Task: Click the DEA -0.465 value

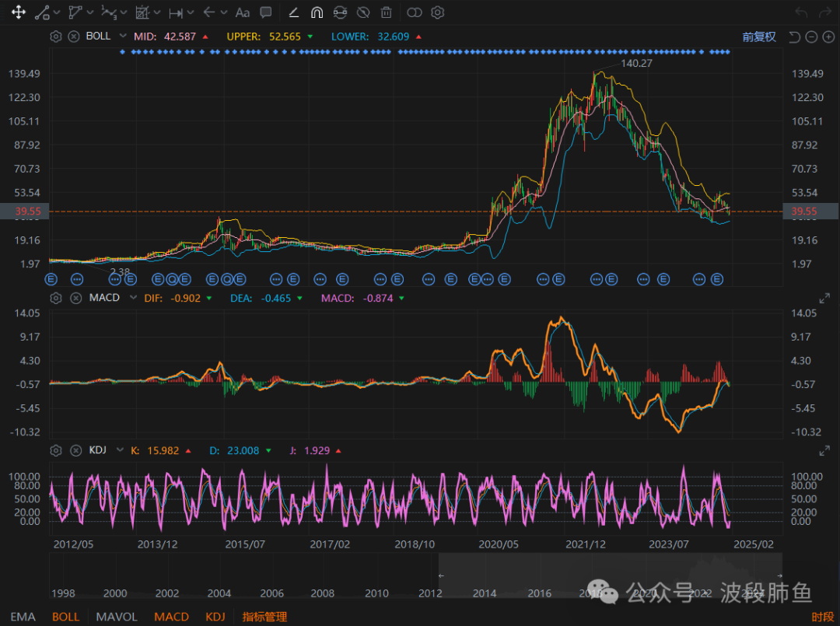Action: pos(276,299)
